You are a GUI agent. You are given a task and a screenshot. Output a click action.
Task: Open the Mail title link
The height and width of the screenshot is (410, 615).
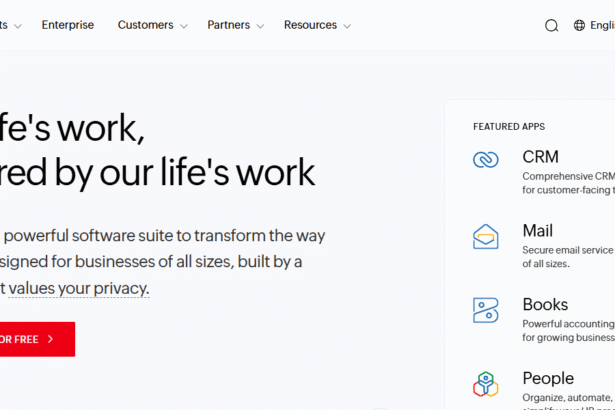click(538, 231)
